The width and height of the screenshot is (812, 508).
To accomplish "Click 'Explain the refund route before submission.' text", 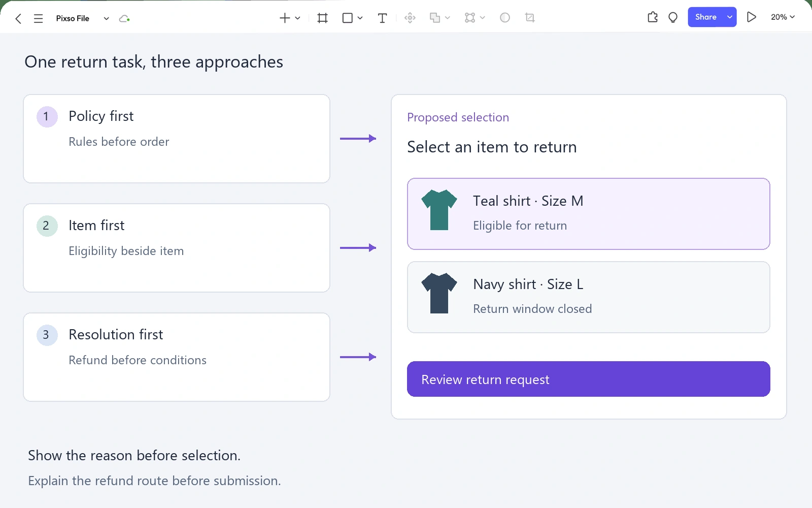I will (x=154, y=481).
